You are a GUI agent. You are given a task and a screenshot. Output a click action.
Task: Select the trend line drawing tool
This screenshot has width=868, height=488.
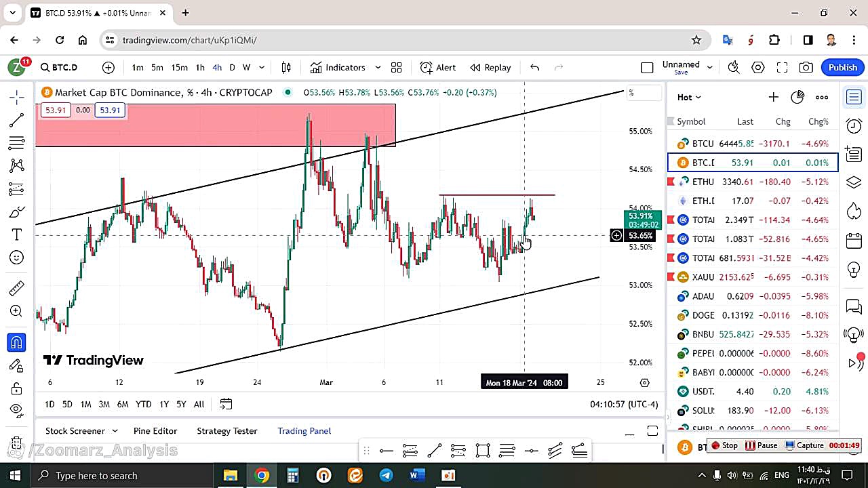coord(17,121)
